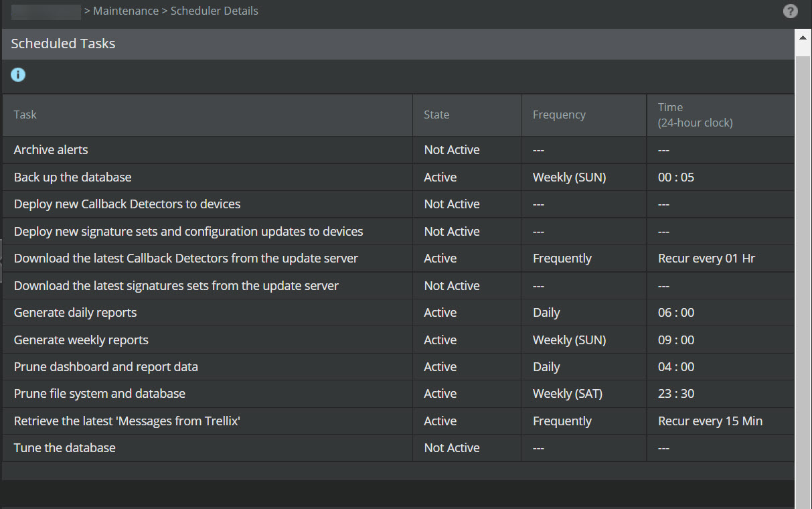Click the Scheduler Details breadcrumb
The height and width of the screenshot is (509, 812).
(x=214, y=11)
